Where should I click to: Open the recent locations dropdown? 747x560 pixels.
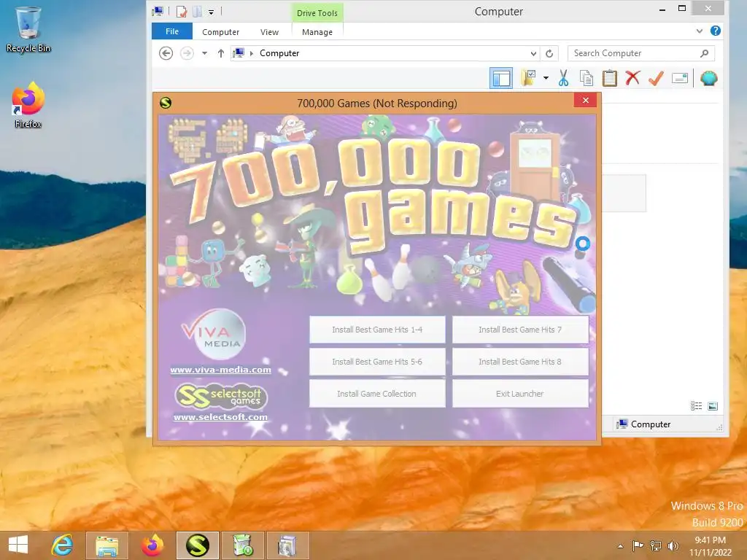(x=204, y=52)
